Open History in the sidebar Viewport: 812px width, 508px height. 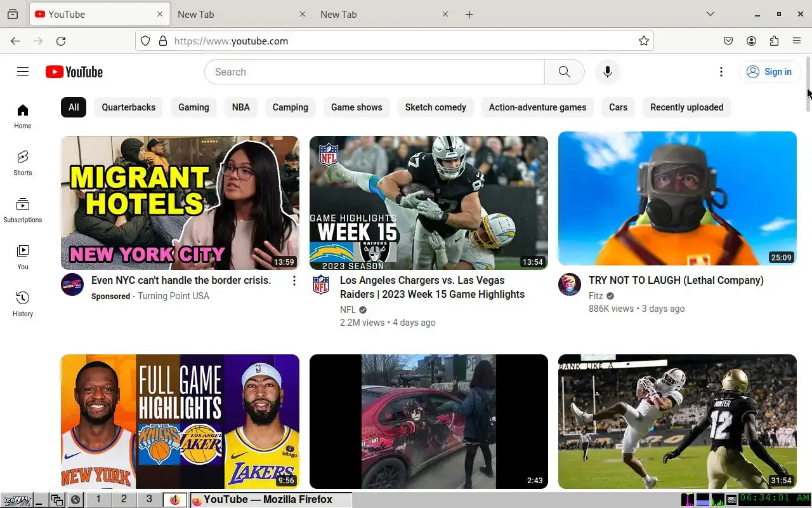click(x=23, y=304)
